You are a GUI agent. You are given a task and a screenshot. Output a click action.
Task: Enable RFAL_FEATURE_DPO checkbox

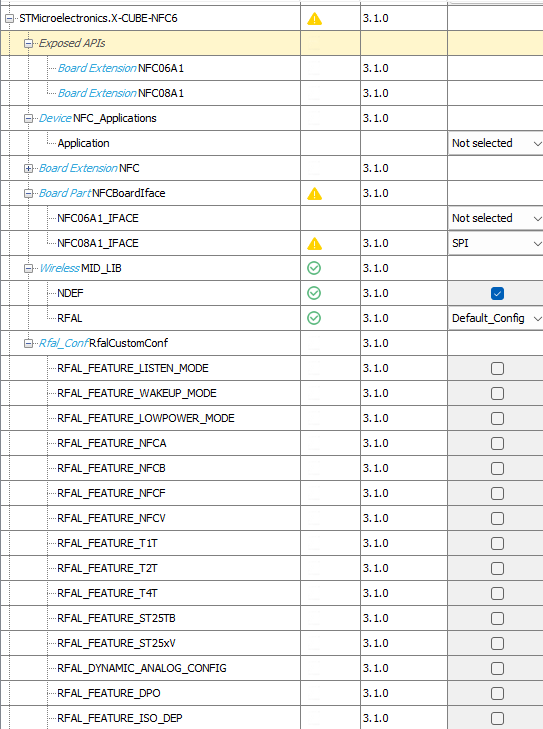[497, 694]
